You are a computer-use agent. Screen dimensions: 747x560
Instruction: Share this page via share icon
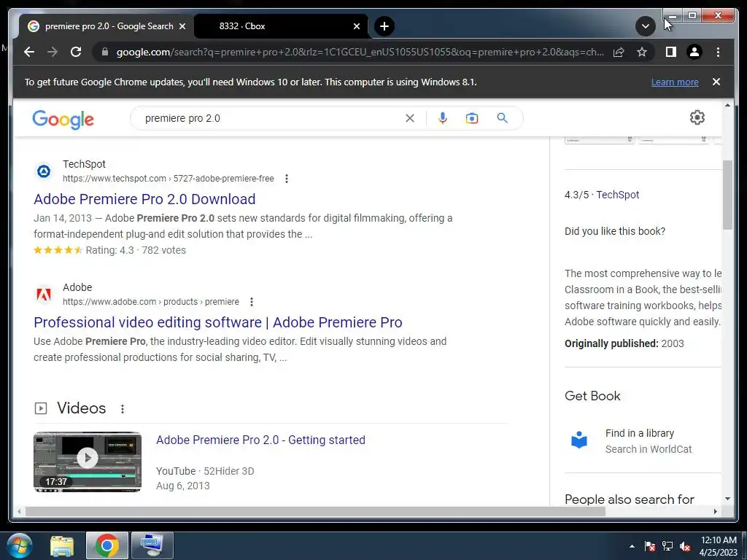click(x=619, y=52)
